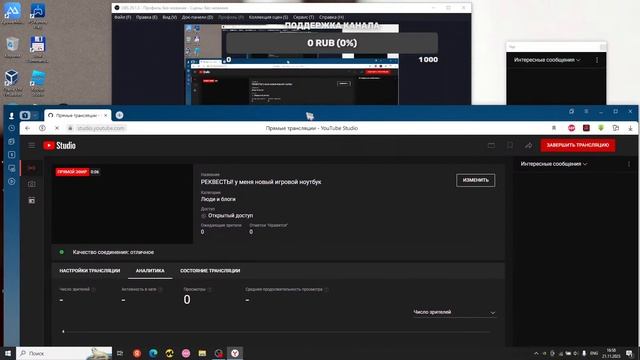Screen dimensions: 640x360
Task: Open the notification center icon
Action: point(629,353)
